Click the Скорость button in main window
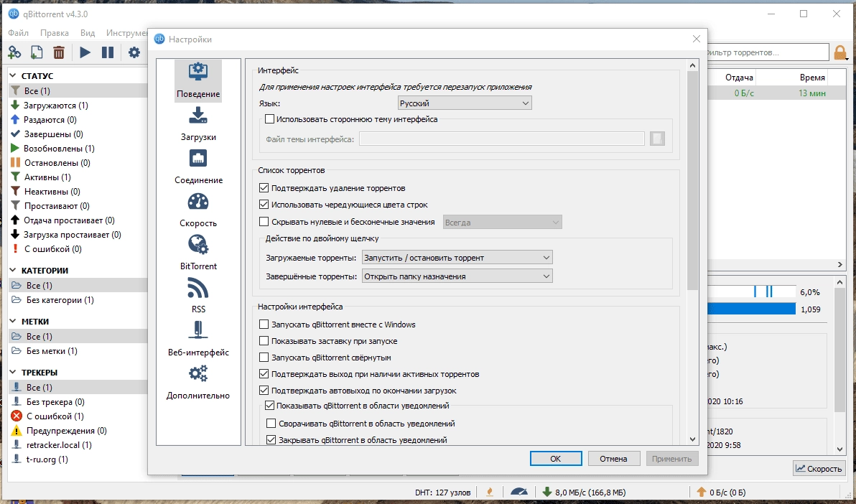Viewport: 856px width, 504px height. pyautogui.click(x=819, y=469)
